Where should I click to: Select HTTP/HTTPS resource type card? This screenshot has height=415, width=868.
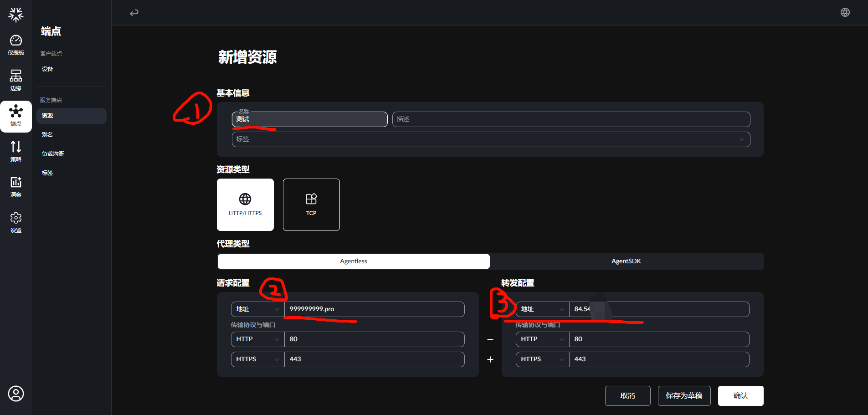pos(245,205)
